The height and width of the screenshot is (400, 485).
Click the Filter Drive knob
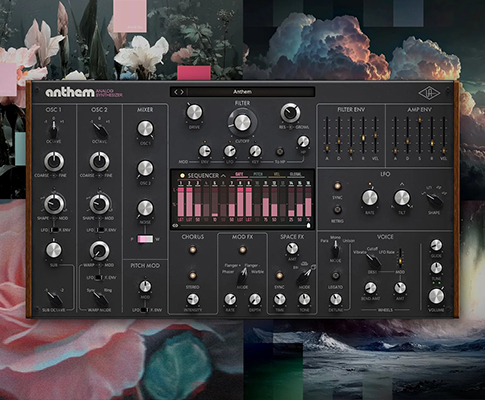194,113
